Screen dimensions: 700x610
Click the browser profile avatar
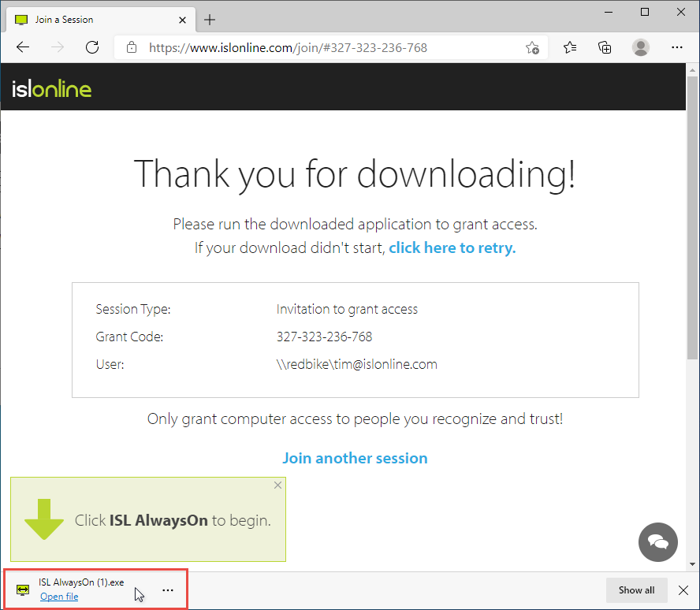coord(641,47)
